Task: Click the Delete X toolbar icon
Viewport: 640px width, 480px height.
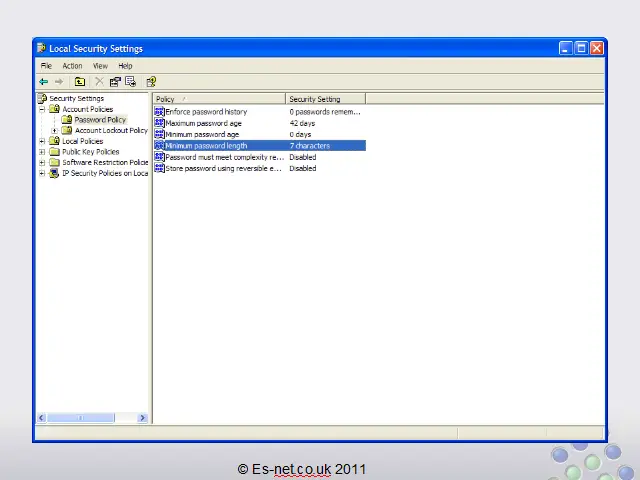Action: [x=99, y=82]
